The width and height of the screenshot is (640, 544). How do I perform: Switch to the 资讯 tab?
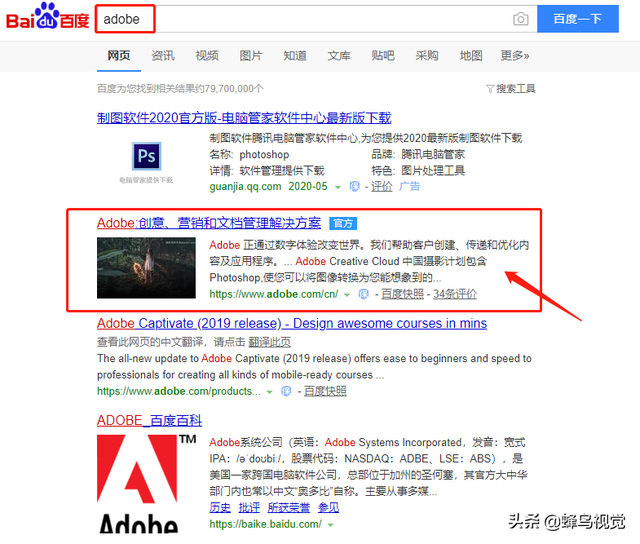(163, 56)
